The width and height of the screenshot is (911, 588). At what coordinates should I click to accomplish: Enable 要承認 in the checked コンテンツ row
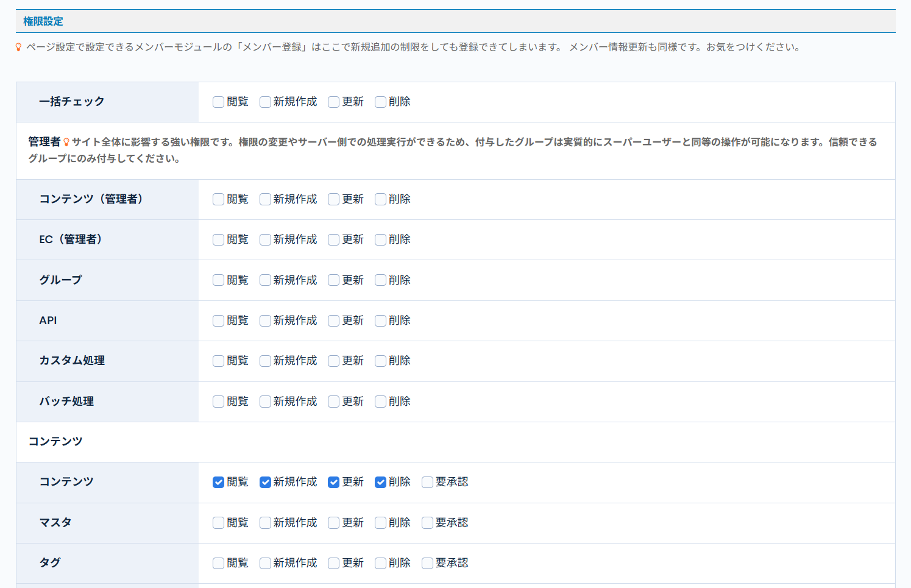427,482
